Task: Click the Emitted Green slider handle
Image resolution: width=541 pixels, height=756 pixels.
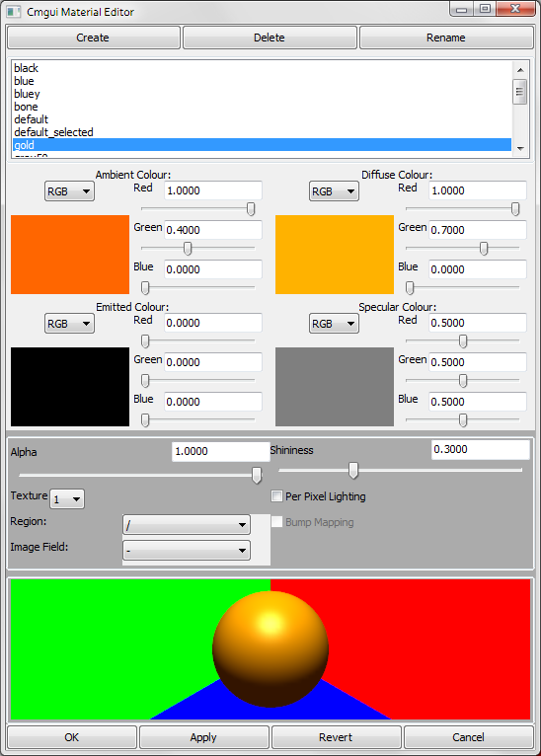Action: (145, 380)
